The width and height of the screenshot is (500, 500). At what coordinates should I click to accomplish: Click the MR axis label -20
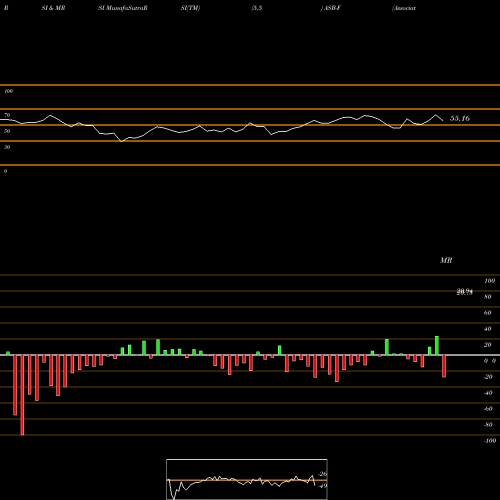coord(488,377)
